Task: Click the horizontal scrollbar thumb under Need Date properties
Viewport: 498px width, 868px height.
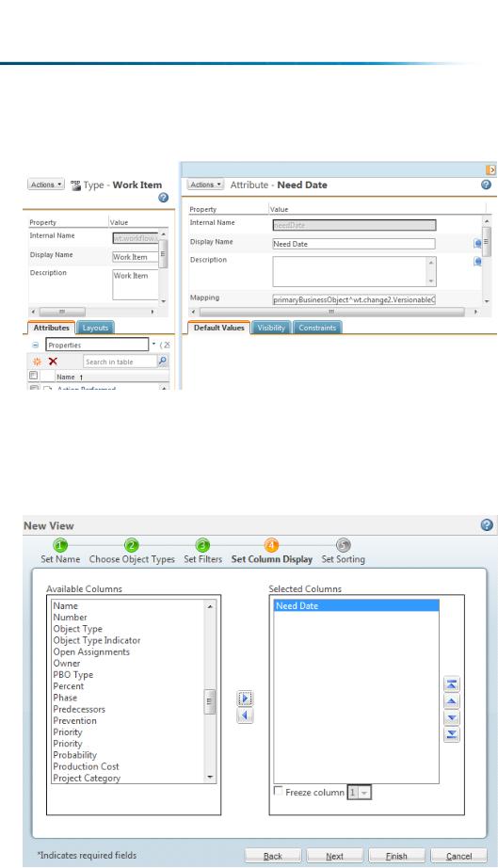Action: (331, 313)
